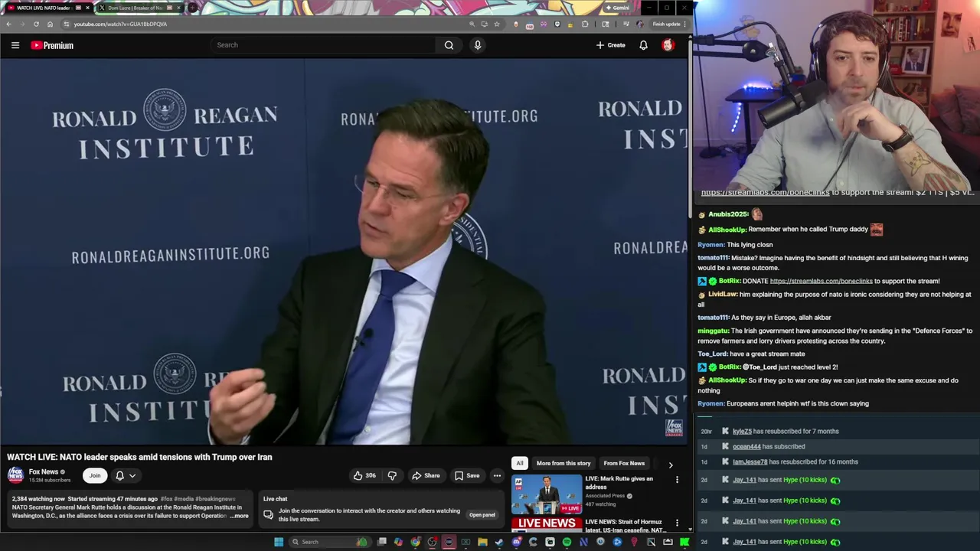Open YouTube notifications bell
980x551 pixels.
pyautogui.click(x=643, y=45)
